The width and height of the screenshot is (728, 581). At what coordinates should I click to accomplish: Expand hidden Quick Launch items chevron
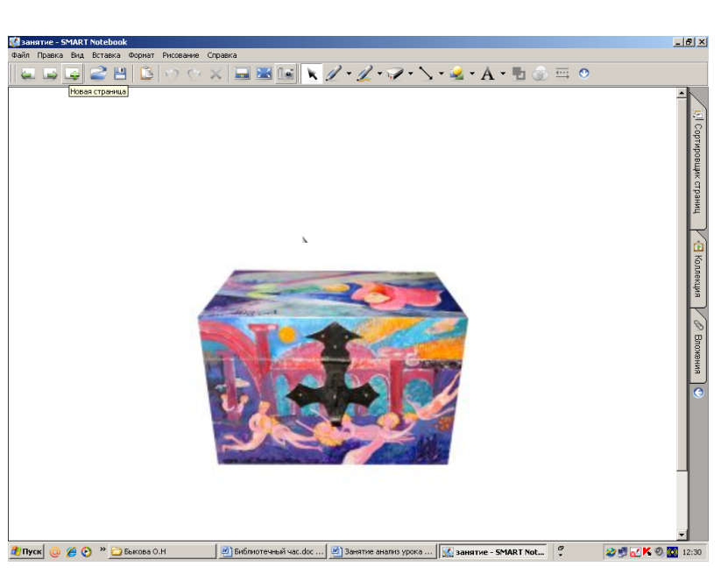coord(102,549)
